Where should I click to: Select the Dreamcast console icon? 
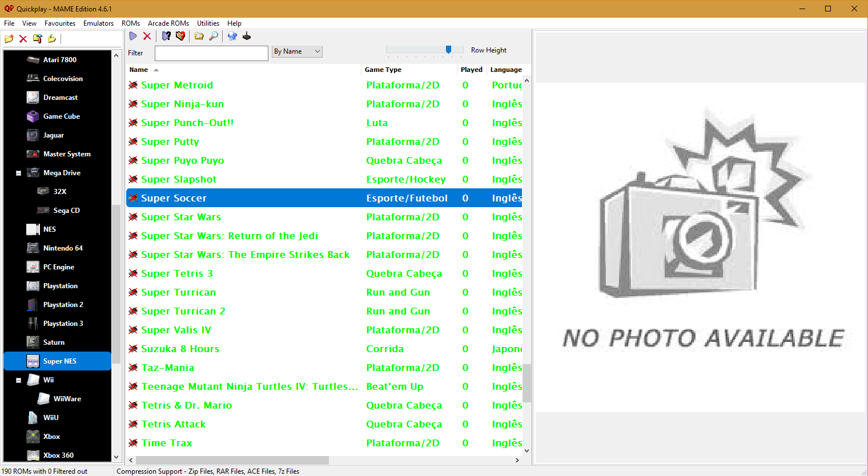coord(33,97)
